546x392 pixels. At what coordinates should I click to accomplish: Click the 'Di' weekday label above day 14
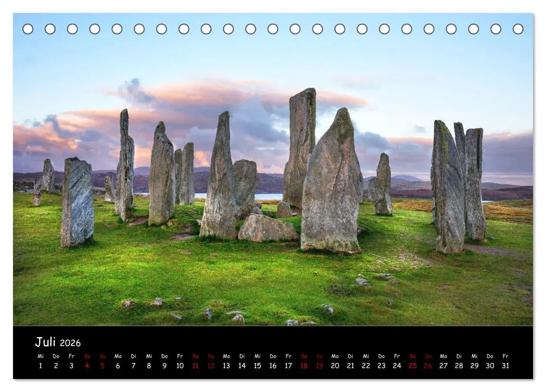pyautogui.click(x=242, y=356)
